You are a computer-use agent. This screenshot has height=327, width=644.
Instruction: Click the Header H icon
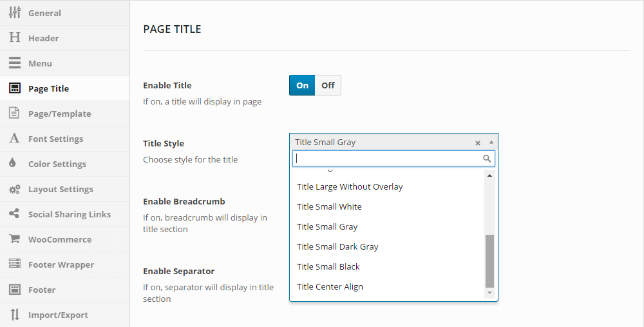point(14,38)
